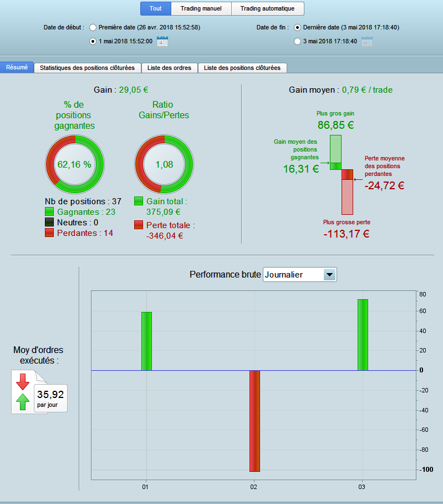Select the custom 3 mai 2018 end date radio
Image resolution: width=443 pixels, height=504 pixels.
(297, 42)
